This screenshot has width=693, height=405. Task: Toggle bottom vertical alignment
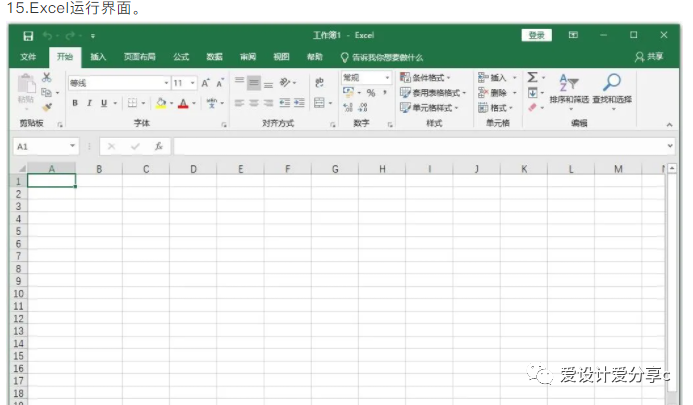click(268, 83)
